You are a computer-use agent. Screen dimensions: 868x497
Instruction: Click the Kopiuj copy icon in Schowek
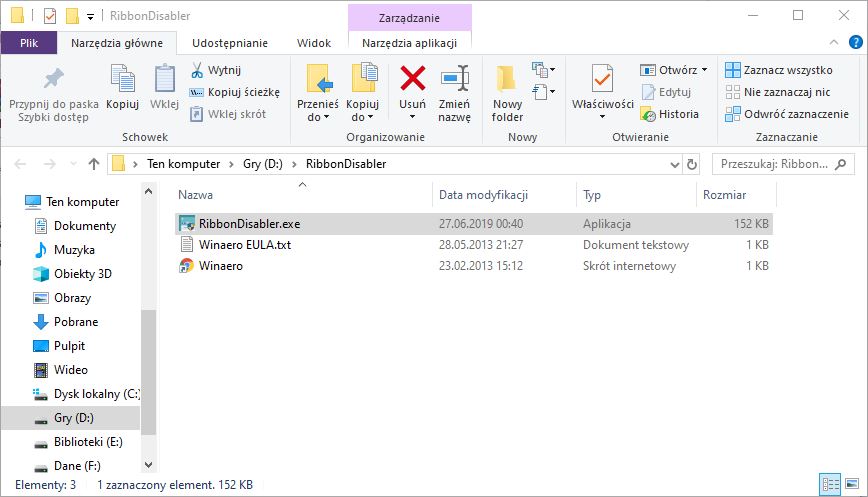pos(122,79)
